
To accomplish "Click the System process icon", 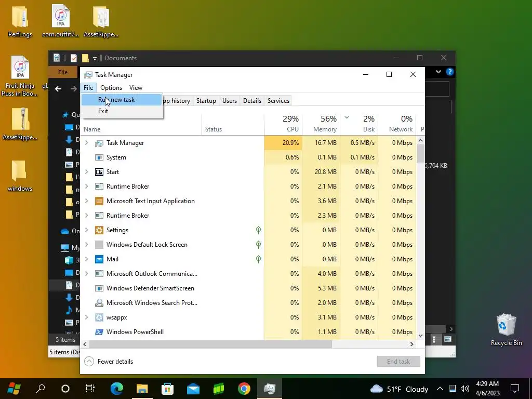I will point(99,157).
